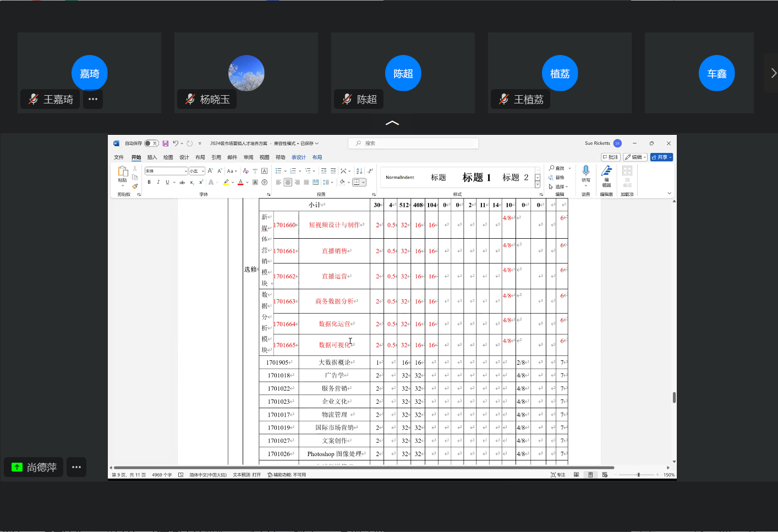Switch to the 审阅 (Review) tab
The image size is (778, 532).
[x=249, y=157]
